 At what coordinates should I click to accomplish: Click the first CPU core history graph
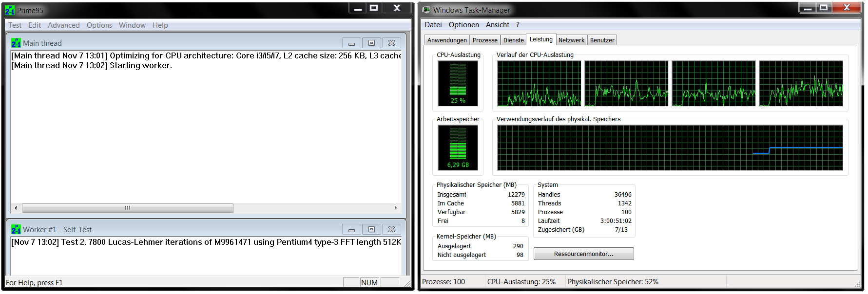tap(539, 83)
